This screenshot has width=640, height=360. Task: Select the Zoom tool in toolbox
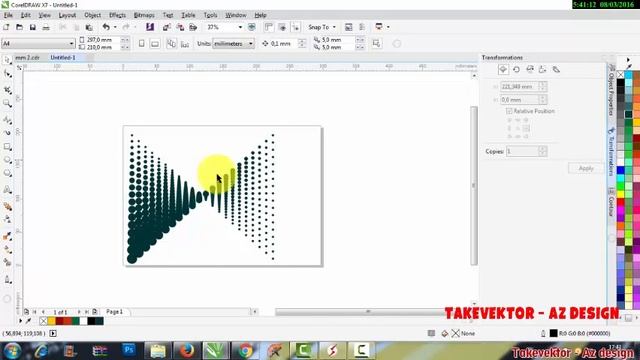(7, 104)
